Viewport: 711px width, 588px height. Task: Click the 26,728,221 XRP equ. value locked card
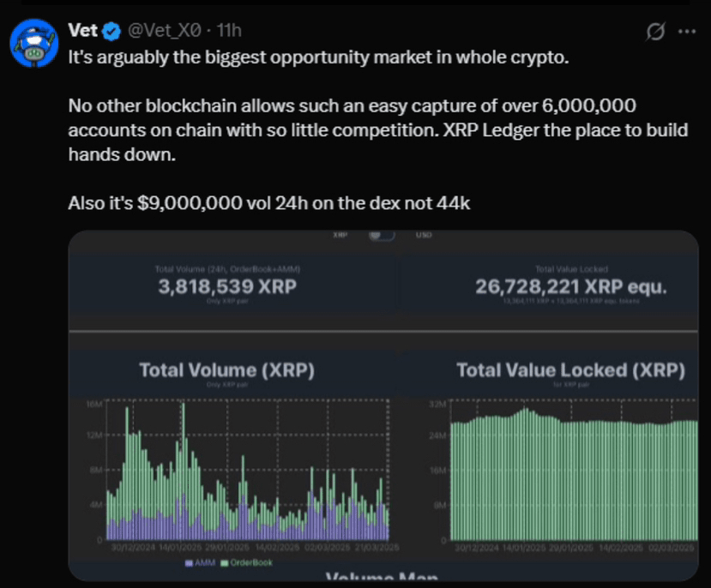coord(571,287)
